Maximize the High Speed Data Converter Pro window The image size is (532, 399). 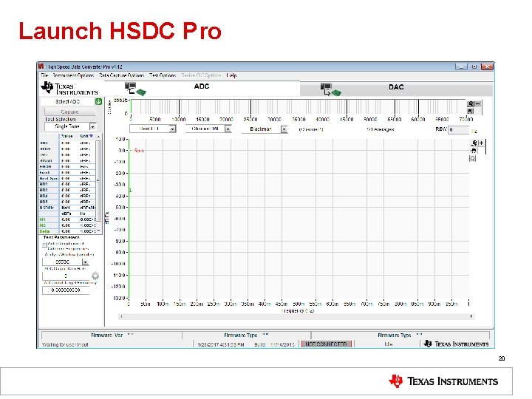474,66
